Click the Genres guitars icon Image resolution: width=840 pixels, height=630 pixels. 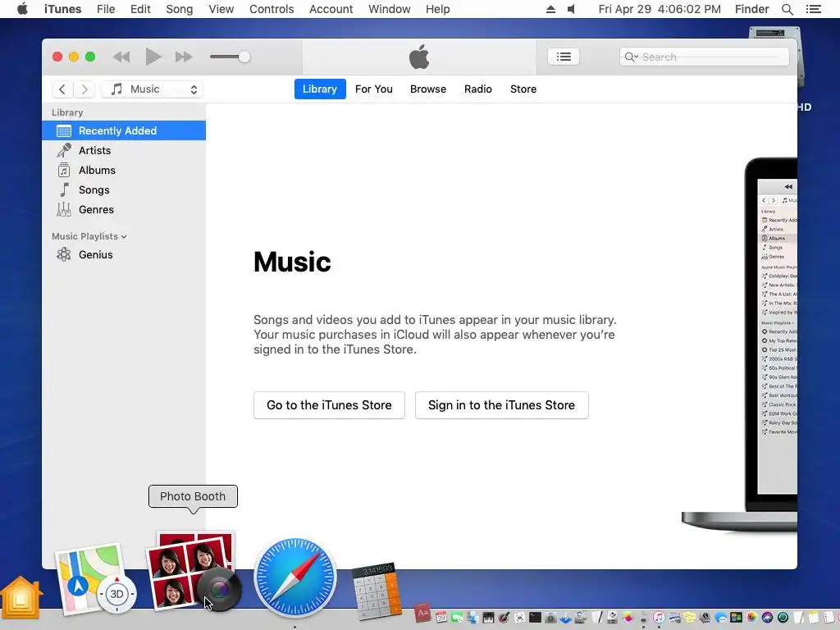tap(64, 209)
